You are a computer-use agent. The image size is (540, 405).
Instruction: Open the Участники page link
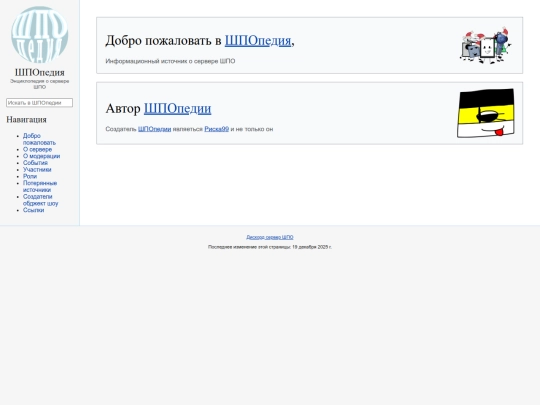tap(37, 169)
